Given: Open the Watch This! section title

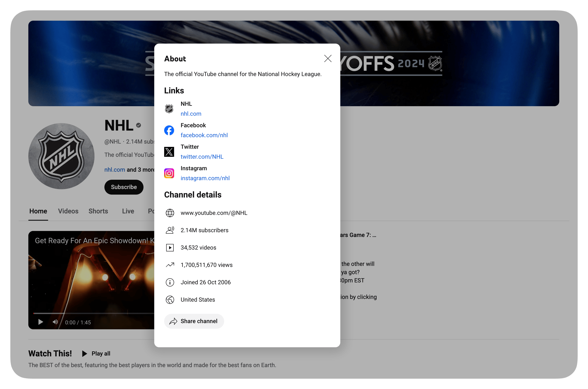Looking at the screenshot, I should 50,354.
